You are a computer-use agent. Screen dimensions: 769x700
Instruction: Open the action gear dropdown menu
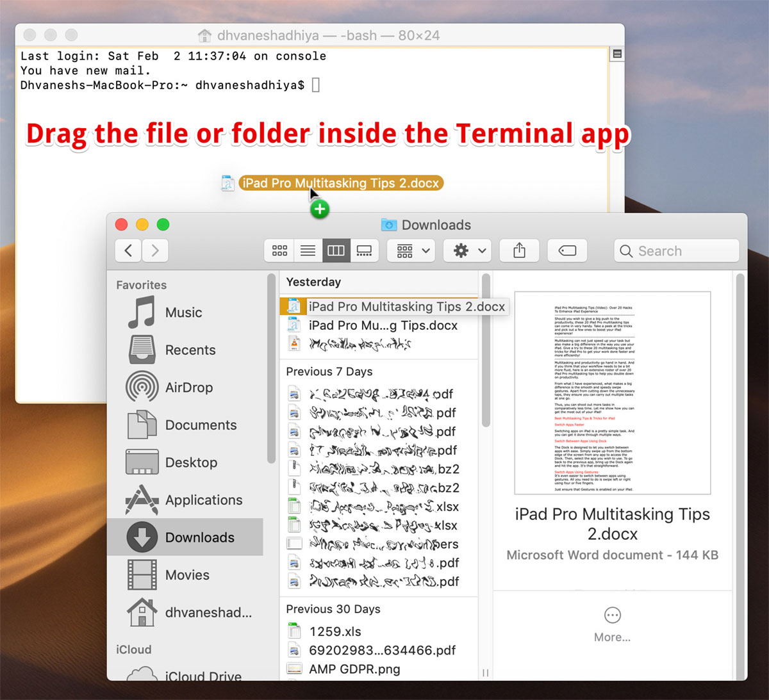tap(467, 250)
